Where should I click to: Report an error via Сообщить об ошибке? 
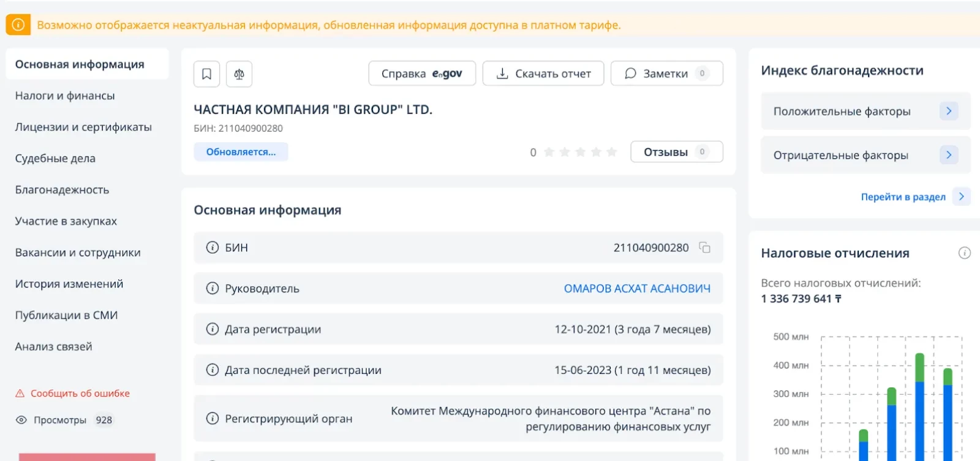80,394
